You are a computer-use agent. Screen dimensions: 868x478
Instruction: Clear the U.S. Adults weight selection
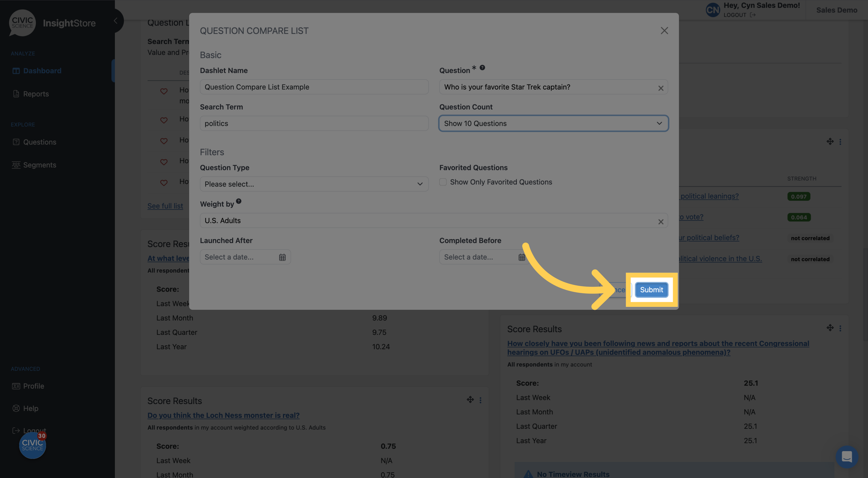(661, 221)
